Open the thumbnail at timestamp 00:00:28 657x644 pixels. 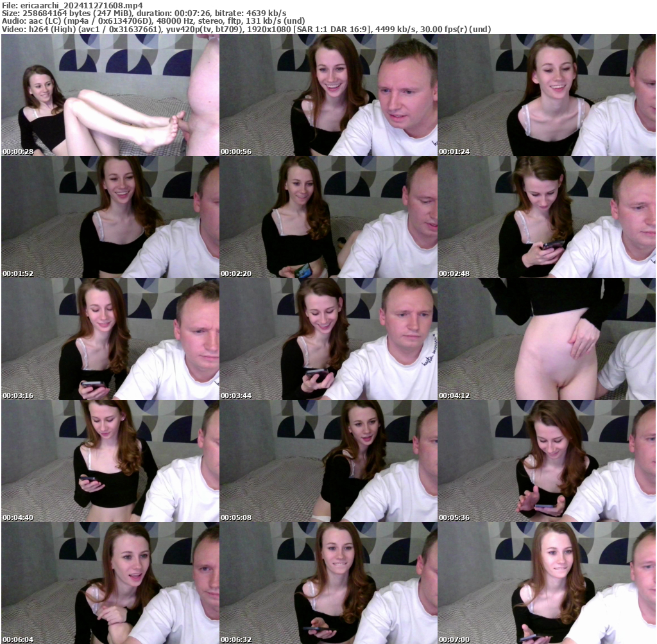[109, 95]
